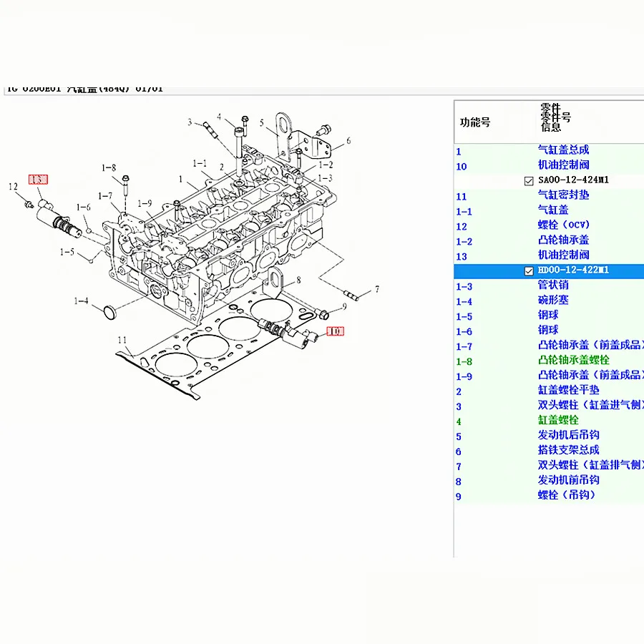Select the 螺栓（OCV）row
The height and width of the screenshot is (644, 644).
pos(549,226)
